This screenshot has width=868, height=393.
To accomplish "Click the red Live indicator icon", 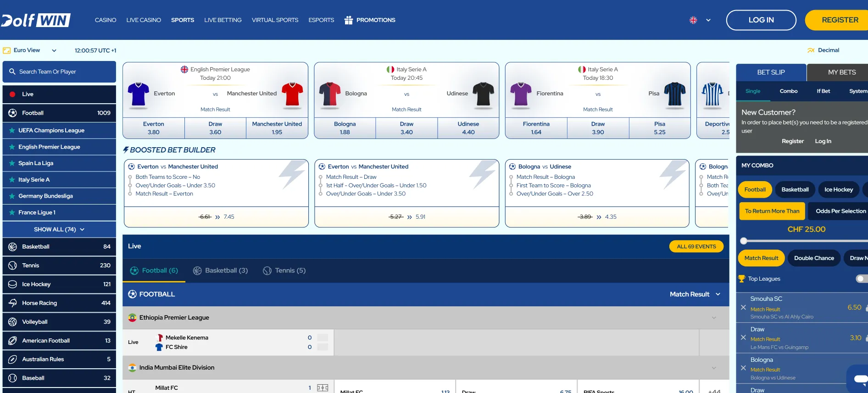I will coord(12,94).
